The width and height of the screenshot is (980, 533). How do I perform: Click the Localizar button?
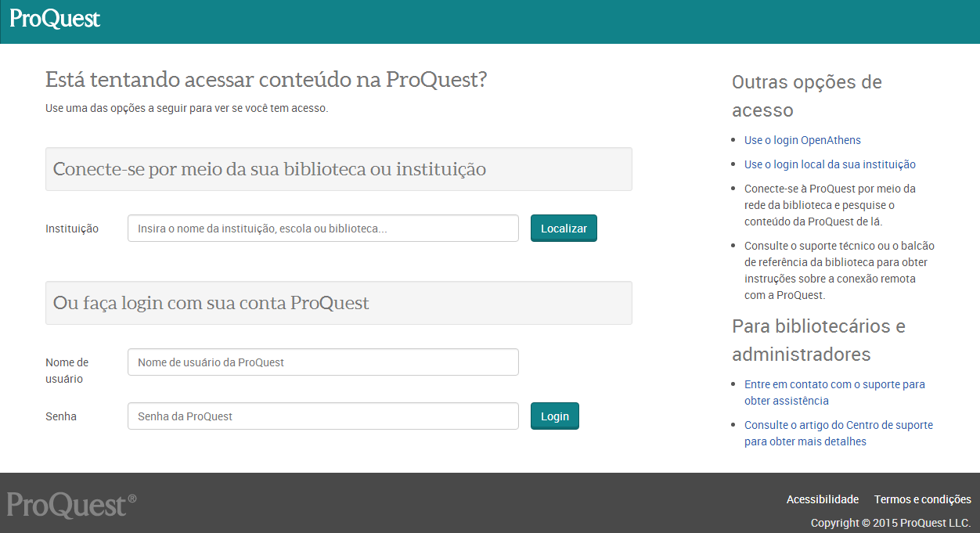[564, 228]
